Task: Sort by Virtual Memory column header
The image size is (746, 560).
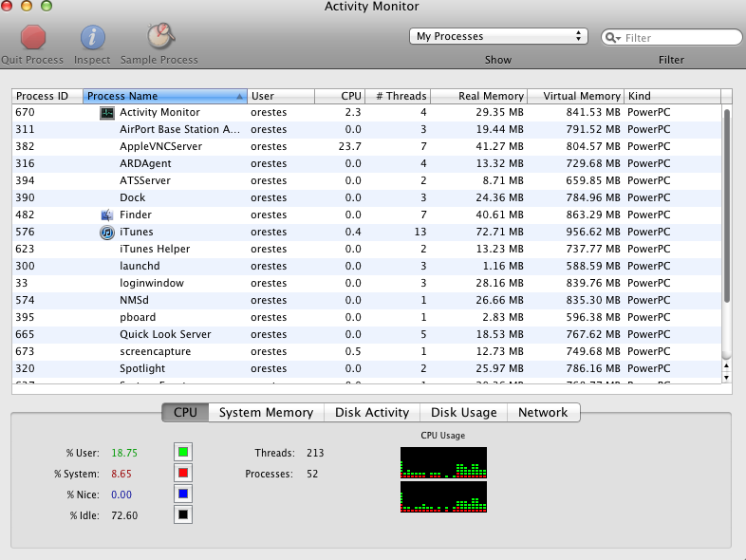Action: tap(576, 96)
